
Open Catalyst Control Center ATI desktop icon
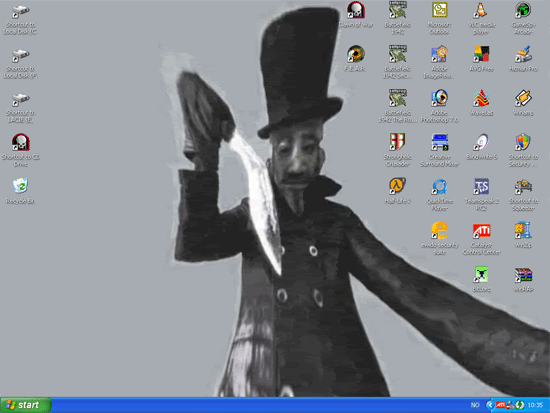481,231
